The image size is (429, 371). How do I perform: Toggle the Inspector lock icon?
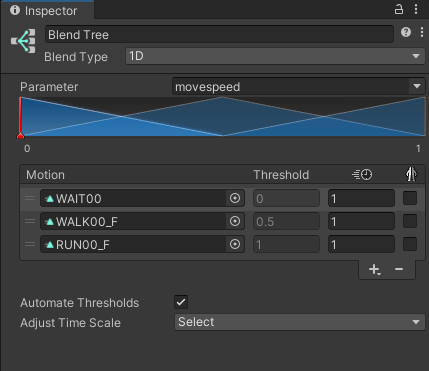point(399,9)
